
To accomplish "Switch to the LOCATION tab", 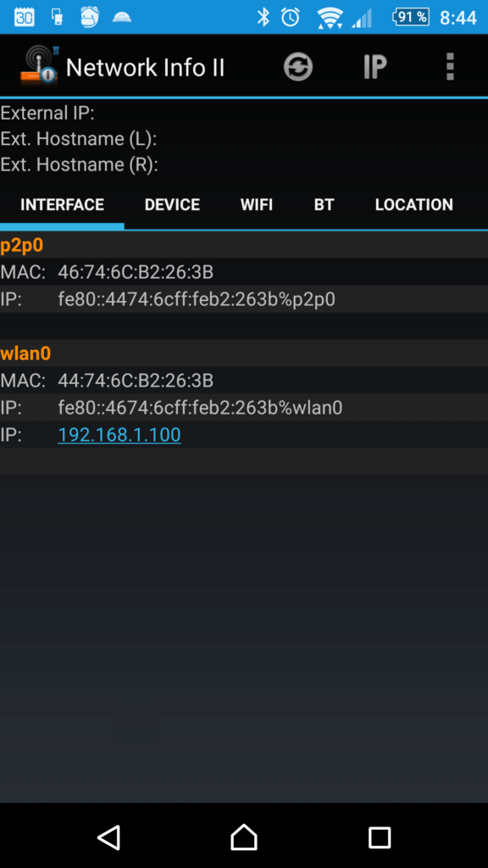I will coord(413,205).
